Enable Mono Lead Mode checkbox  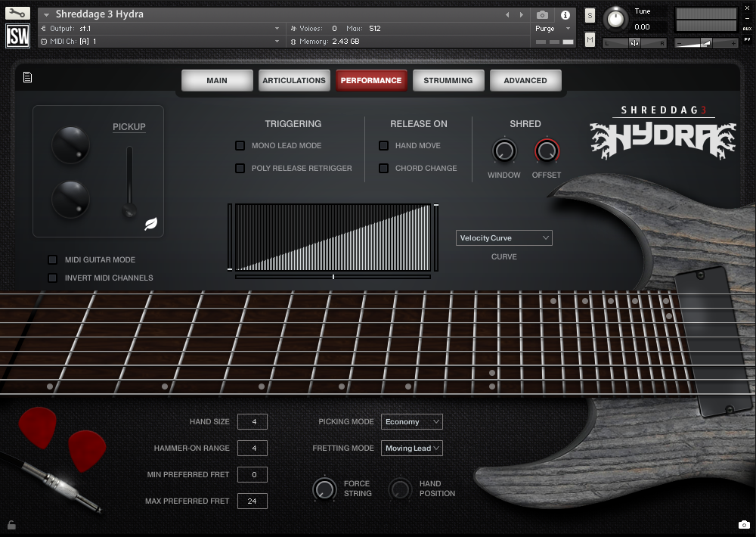click(240, 145)
